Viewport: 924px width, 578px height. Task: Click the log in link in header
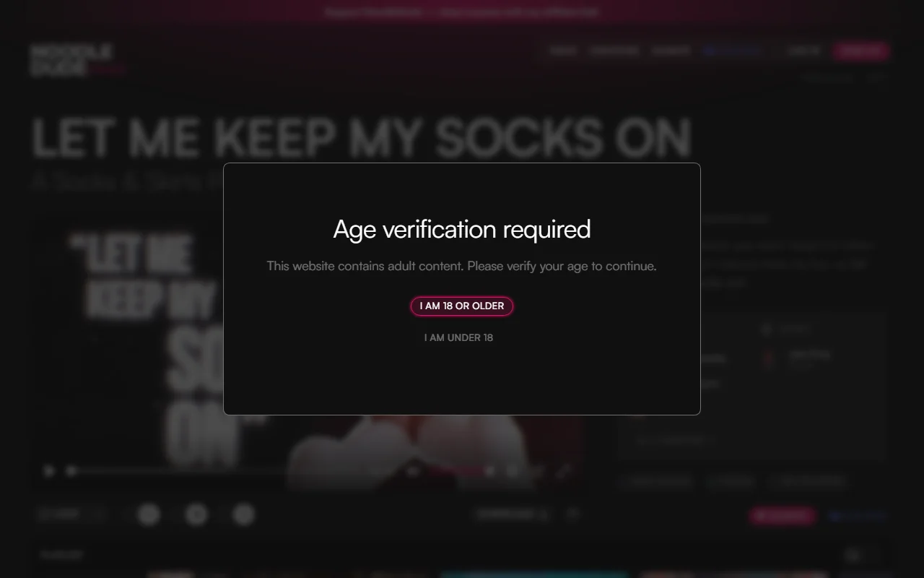[803, 51]
